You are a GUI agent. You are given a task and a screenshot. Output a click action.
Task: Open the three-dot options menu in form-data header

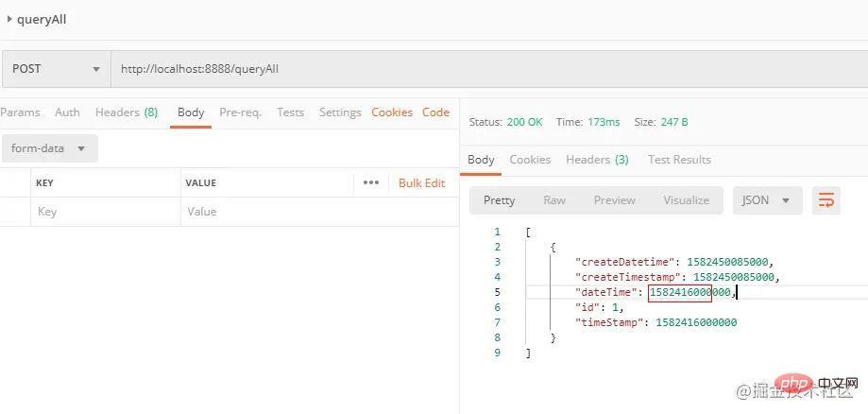pyautogui.click(x=370, y=182)
